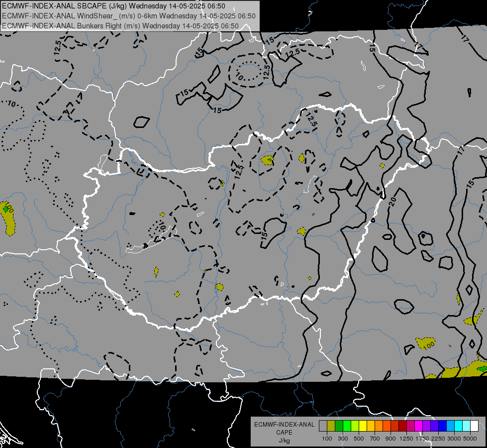Pick the dark green CAPE legend swatch
The image size is (487, 448).
pos(339,426)
